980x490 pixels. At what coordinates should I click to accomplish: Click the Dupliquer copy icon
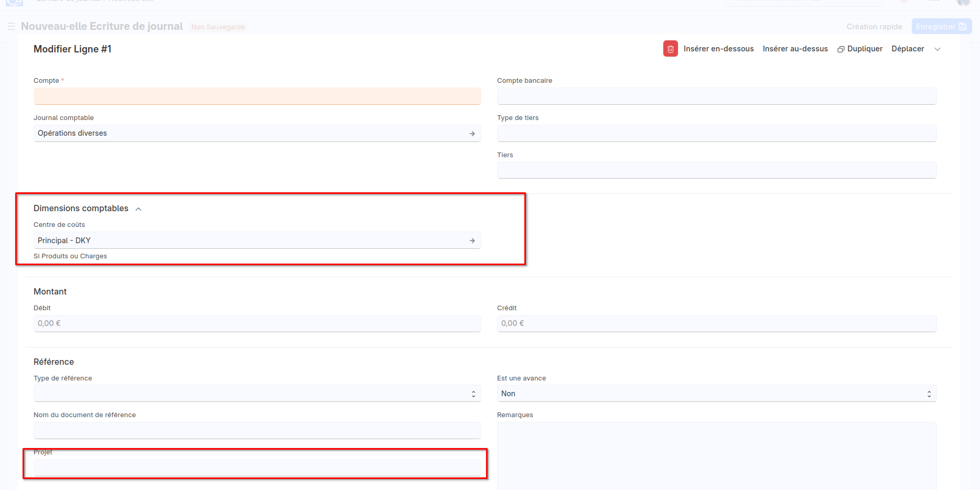[841, 49]
